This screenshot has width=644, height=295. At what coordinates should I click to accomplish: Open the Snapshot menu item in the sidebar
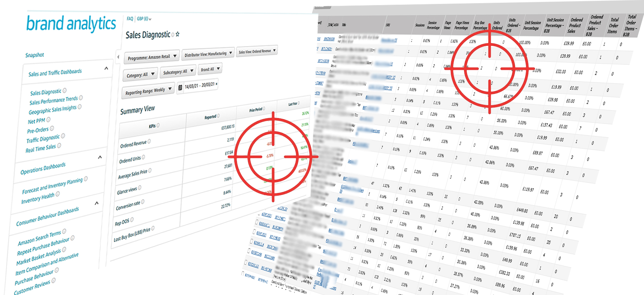pyautogui.click(x=35, y=55)
